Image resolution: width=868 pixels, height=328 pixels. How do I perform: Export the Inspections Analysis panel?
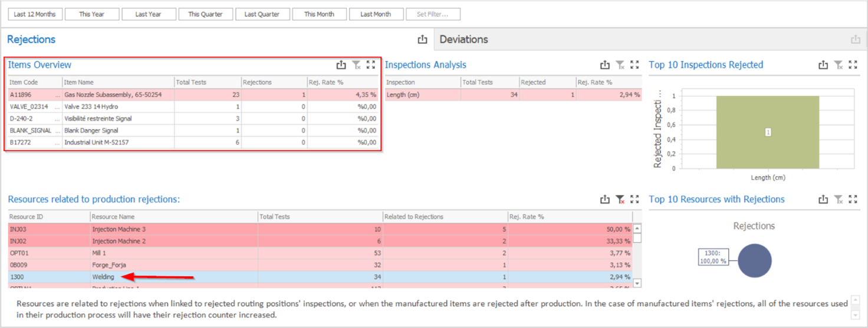click(604, 65)
